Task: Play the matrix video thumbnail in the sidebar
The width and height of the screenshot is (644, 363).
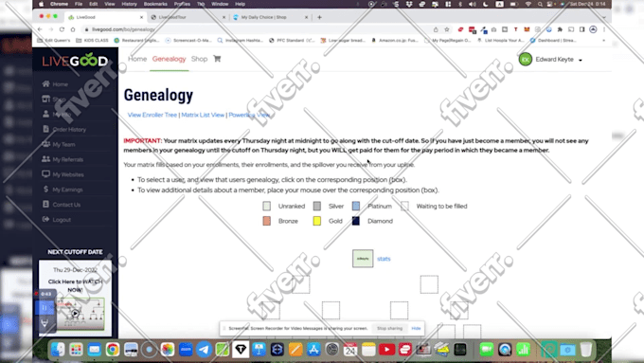Action: tap(75, 314)
